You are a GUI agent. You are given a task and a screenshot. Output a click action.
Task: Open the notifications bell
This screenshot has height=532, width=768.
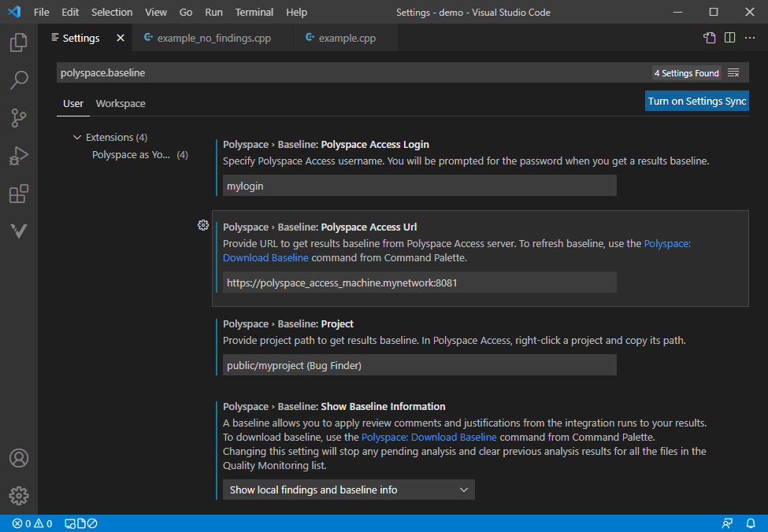click(x=751, y=523)
